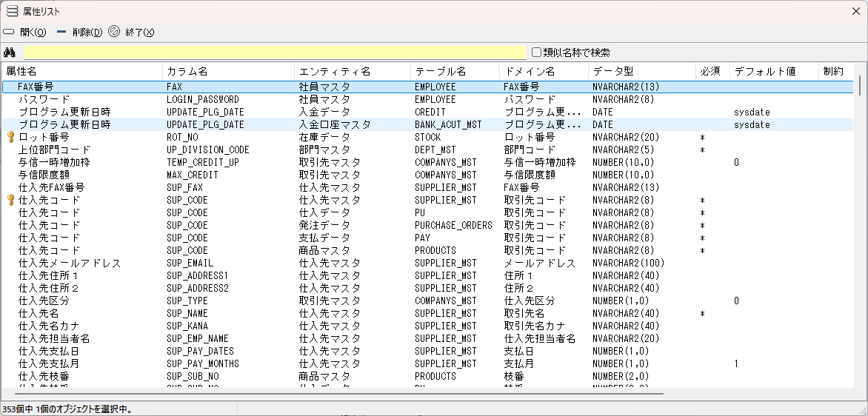868x416 pixels.
Task: Click LOGIN_PASSWORD column name cell
Action: point(203,100)
